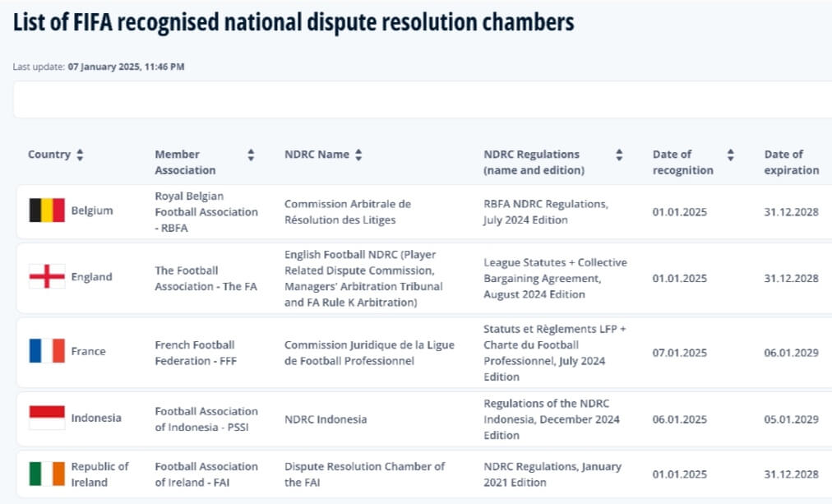Sort table by Country column arrows
832x504 pixels.
[x=80, y=155]
